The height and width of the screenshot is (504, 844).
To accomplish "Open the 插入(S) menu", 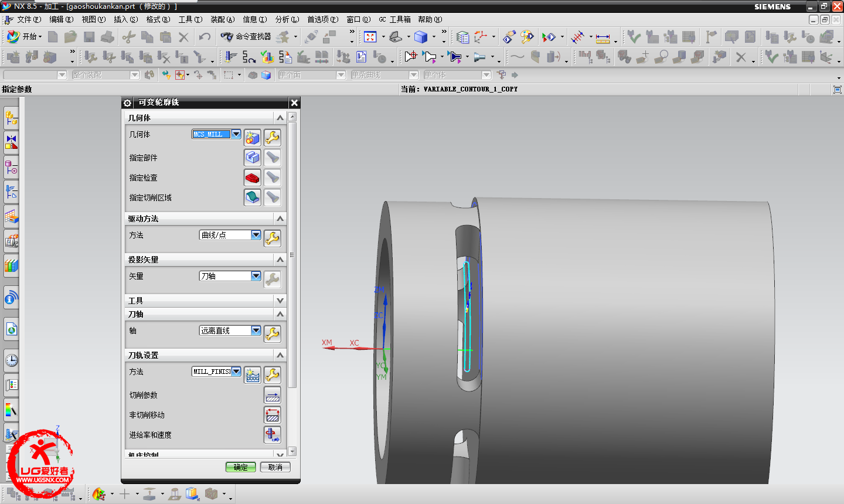I will 126,19.
